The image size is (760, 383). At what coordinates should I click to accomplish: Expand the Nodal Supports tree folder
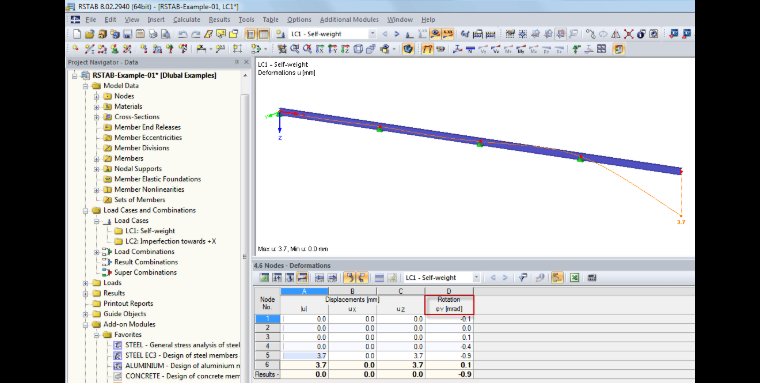(x=97, y=169)
